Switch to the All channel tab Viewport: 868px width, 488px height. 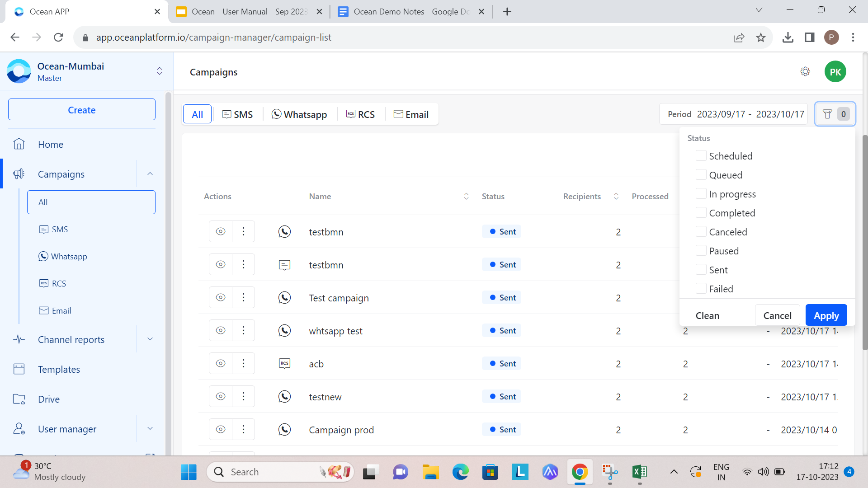point(197,114)
